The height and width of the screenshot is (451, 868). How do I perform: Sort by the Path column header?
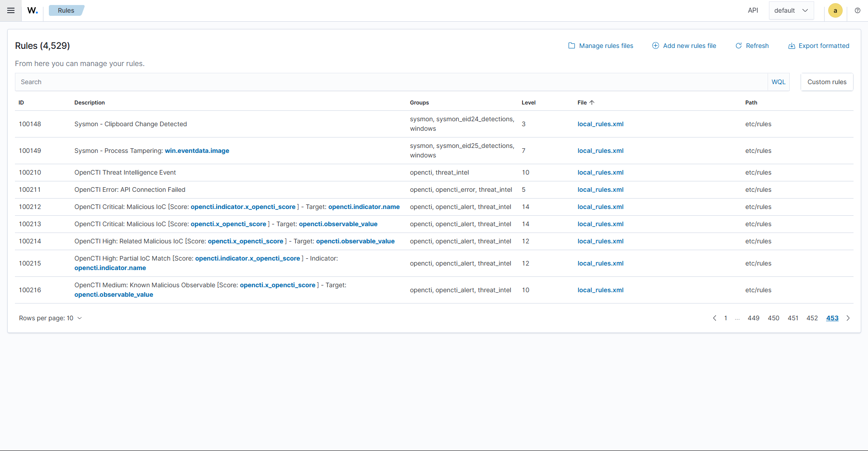(x=751, y=103)
